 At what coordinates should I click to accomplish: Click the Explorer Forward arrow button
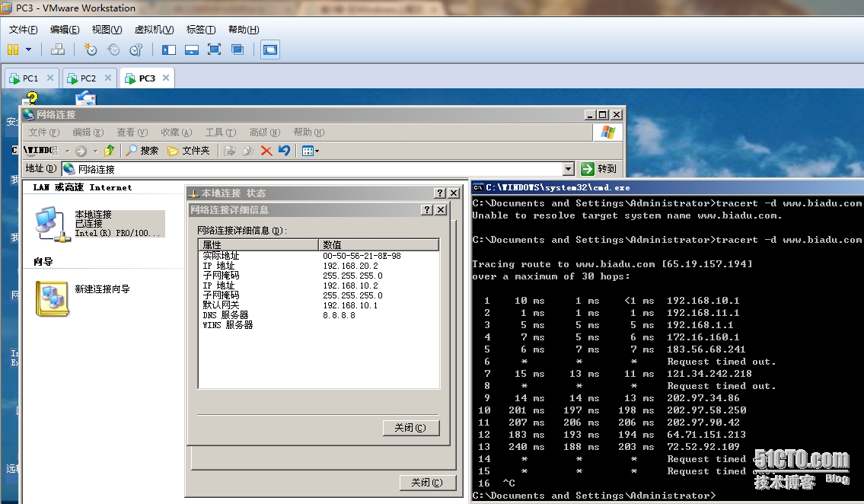[81, 151]
